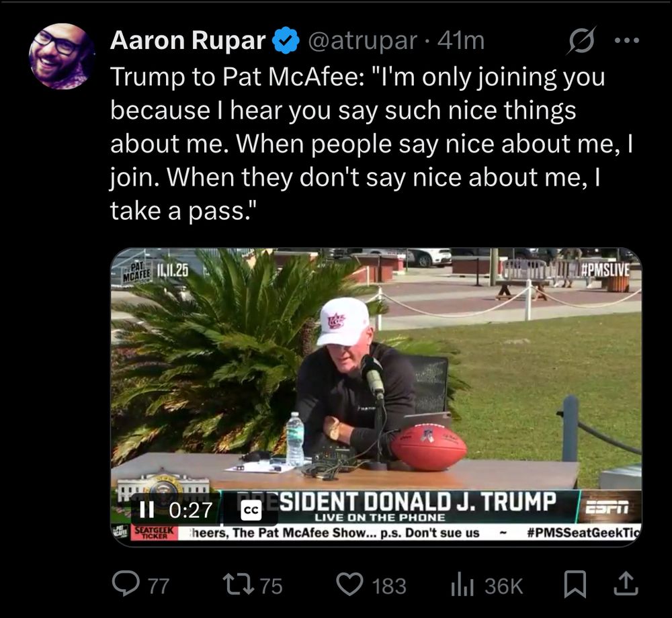This screenshot has width=672, height=618.
Task: Open the reply comment icon
Action: pos(125,585)
